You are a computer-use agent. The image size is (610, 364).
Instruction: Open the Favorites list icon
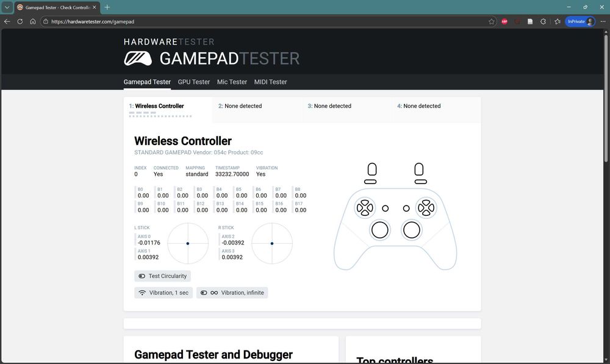(x=558, y=21)
